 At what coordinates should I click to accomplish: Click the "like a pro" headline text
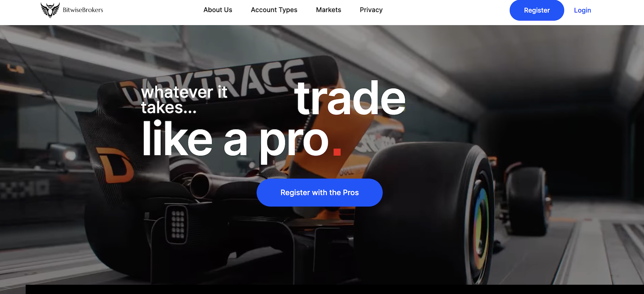tap(236, 140)
